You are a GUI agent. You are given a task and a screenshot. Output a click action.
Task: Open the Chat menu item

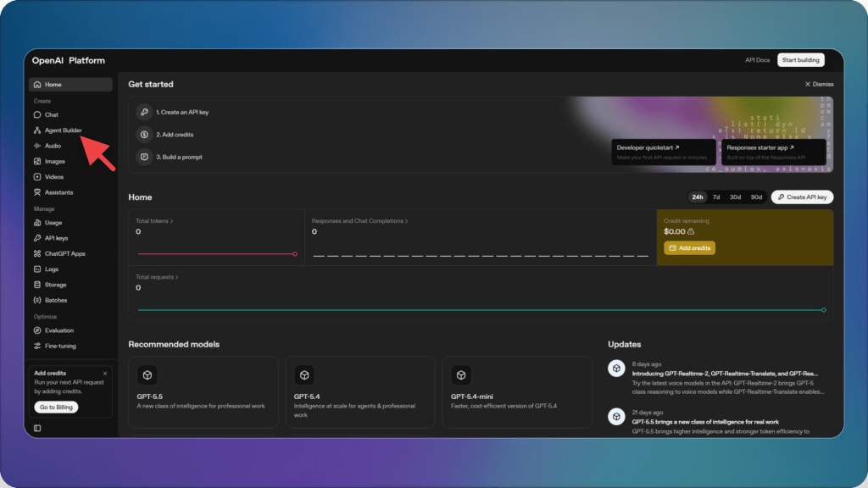click(x=70, y=114)
